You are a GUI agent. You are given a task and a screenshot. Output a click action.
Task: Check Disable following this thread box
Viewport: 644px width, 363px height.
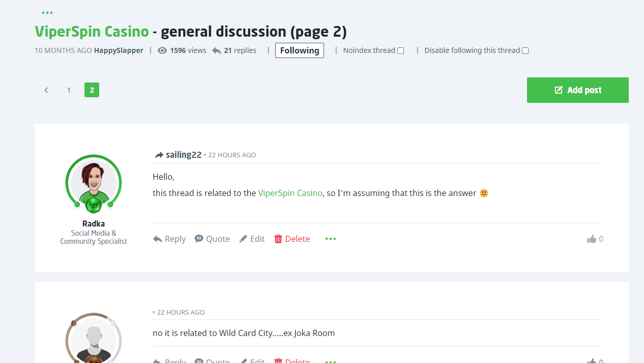(525, 51)
